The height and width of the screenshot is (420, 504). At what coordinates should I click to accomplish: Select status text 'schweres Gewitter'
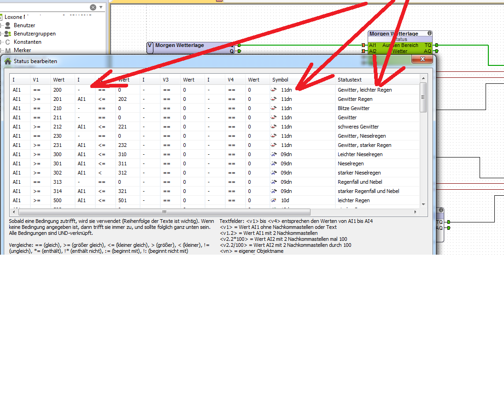(358, 127)
